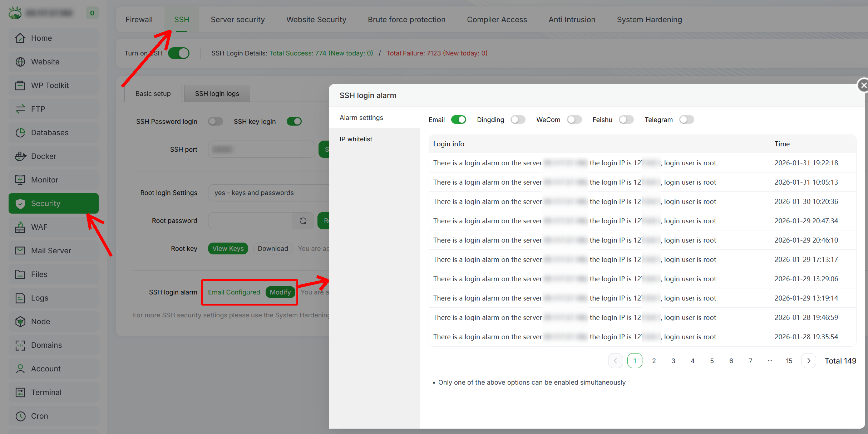Viewport: 868px width, 434px height.
Task: Click the root password refresh icon
Action: (x=303, y=221)
